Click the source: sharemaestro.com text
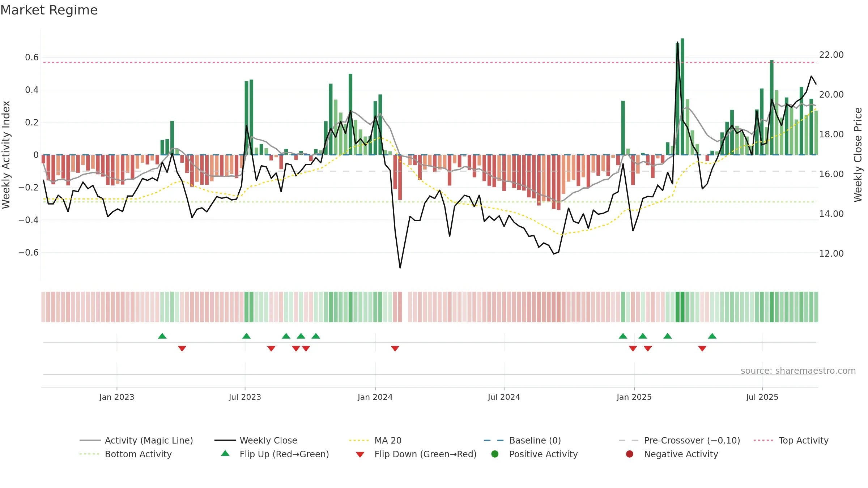Viewport: 868px width, 488px height. [798, 371]
